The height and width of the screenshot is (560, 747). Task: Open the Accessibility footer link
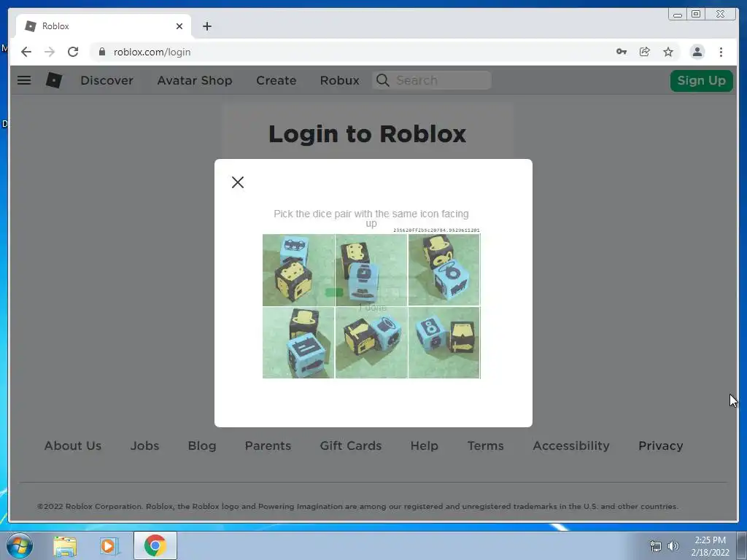(x=570, y=446)
